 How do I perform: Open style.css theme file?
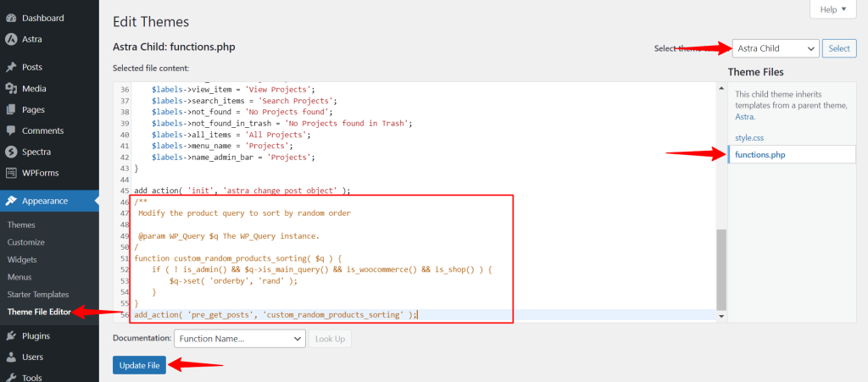click(749, 138)
